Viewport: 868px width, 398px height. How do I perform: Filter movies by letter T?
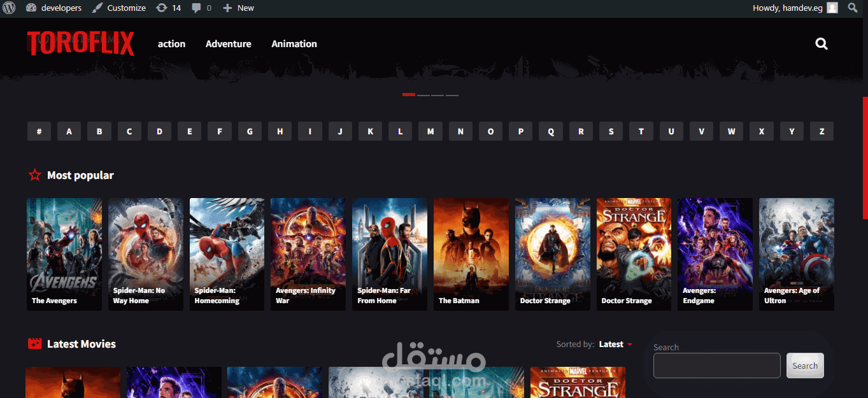641,131
